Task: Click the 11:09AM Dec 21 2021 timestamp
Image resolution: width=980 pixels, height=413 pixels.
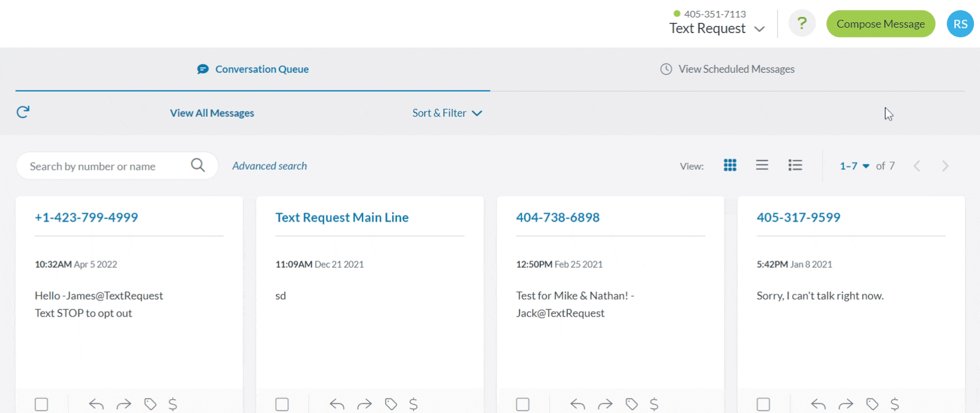Action: [319, 264]
